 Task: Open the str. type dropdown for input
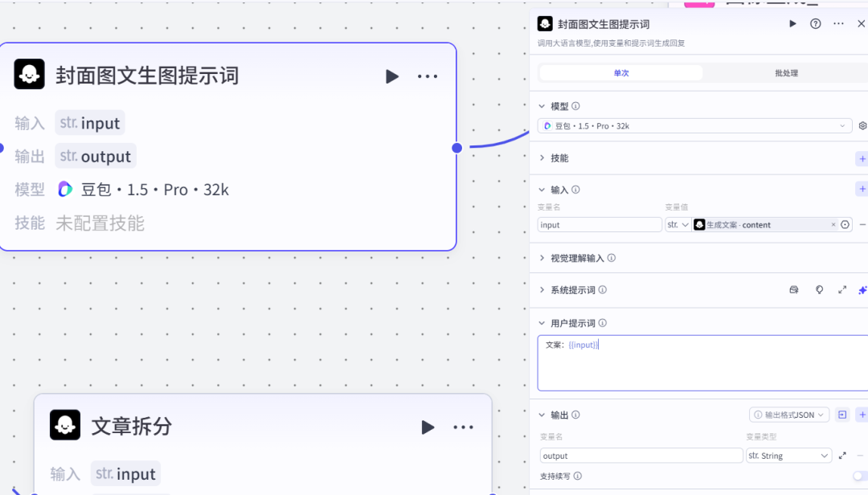678,225
